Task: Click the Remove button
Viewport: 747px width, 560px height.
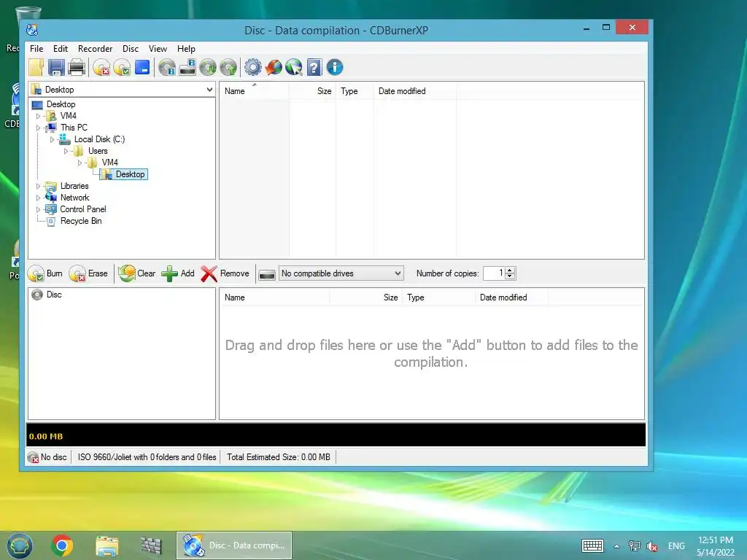Action: 225,273
